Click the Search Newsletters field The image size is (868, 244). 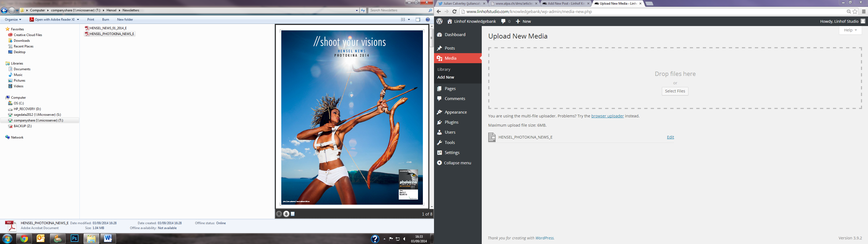point(400,11)
